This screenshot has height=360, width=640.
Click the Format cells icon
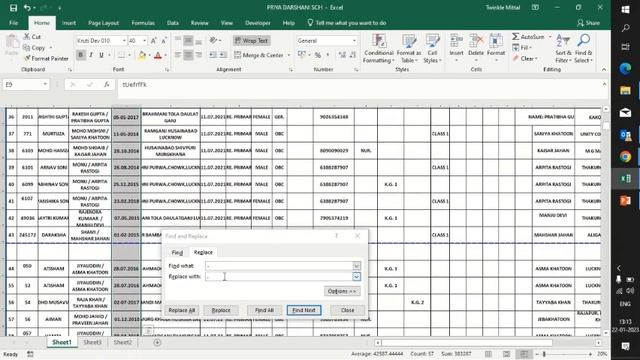click(496, 41)
